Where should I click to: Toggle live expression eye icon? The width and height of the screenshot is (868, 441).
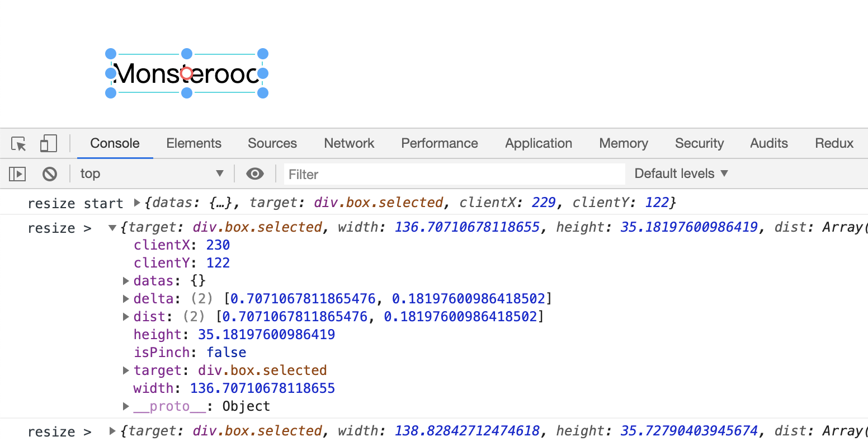[x=255, y=173]
